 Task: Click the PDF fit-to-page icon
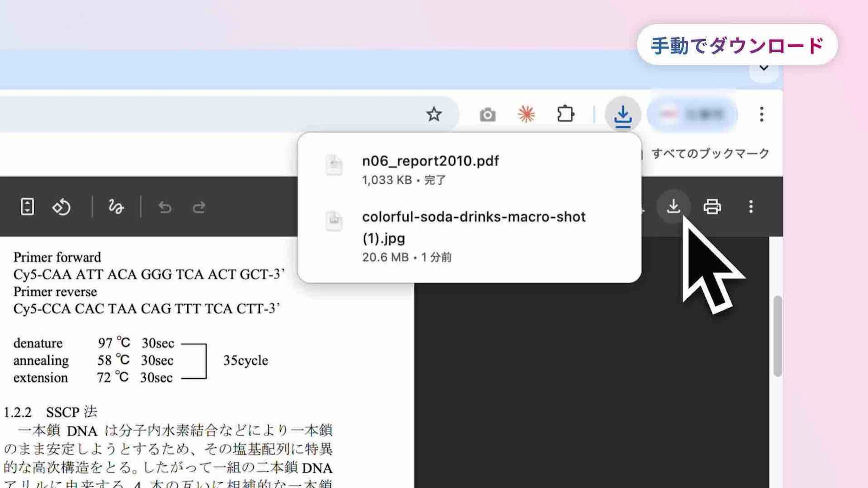point(27,207)
